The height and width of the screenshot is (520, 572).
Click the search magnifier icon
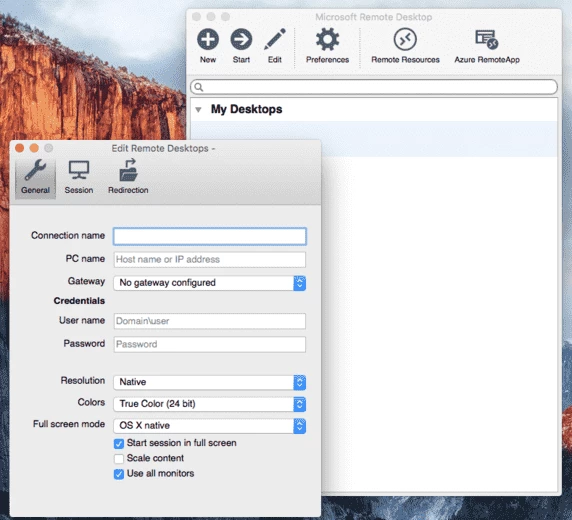pos(198,87)
